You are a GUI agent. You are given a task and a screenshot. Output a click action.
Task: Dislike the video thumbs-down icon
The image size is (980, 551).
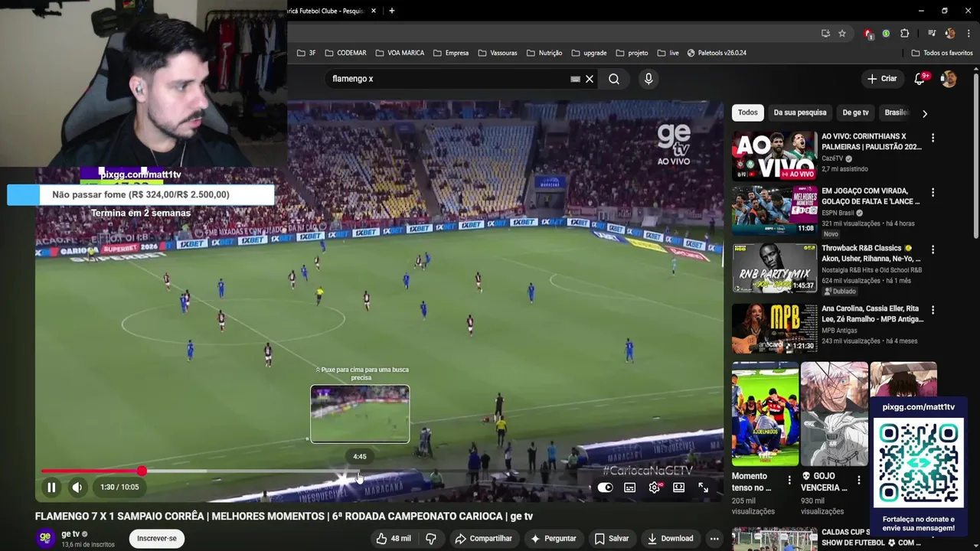tap(430, 538)
